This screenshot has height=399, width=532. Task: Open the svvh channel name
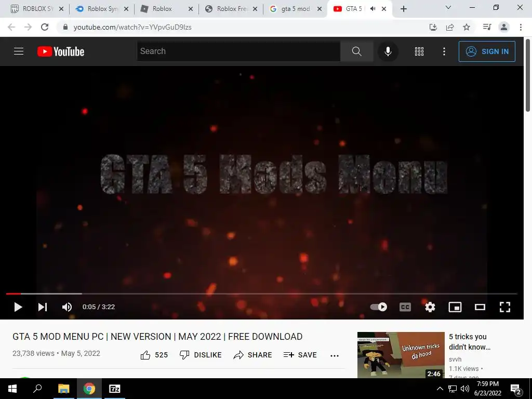click(455, 360)
